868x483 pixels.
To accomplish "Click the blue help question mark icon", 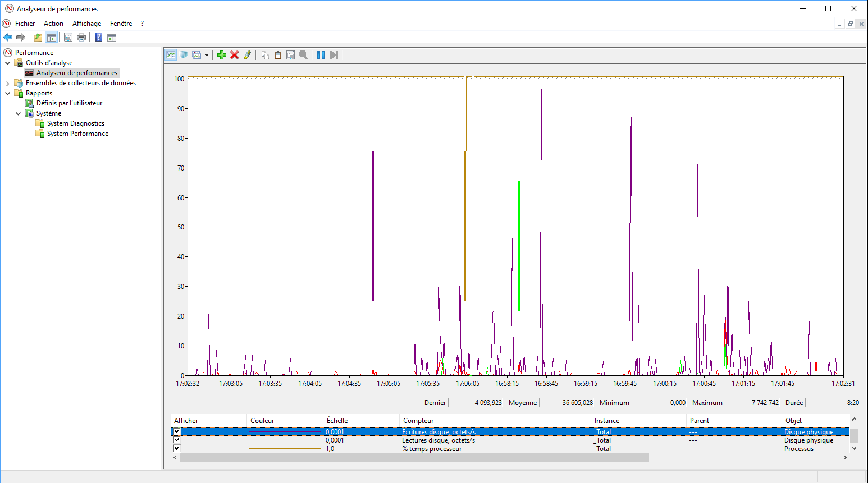I will (98, 38).
